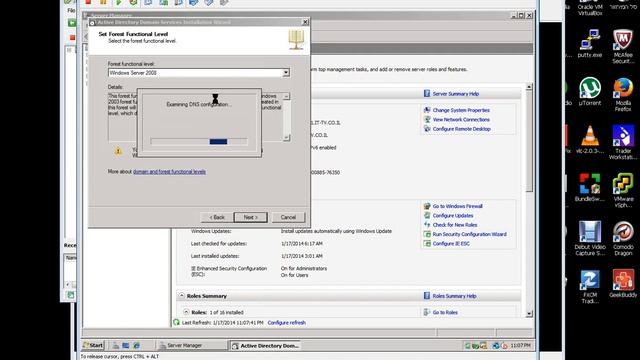Click the Start button
This screenshot has height=360, width=640.
coord(93,345)
